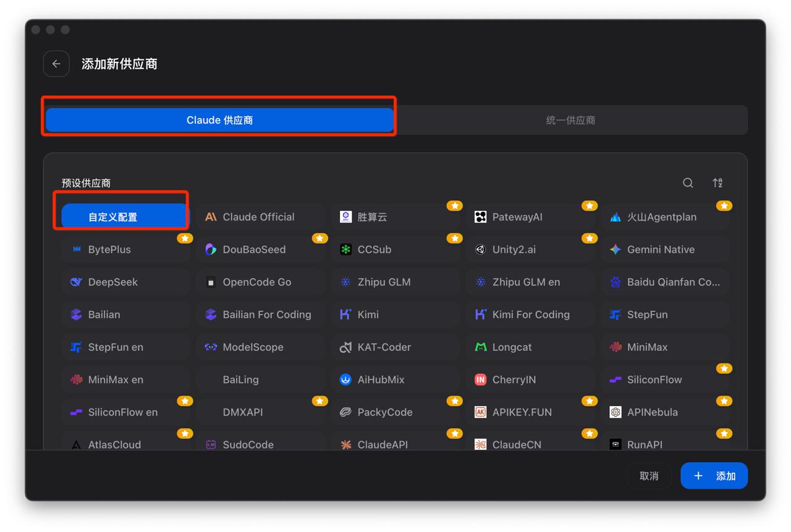Click the StepFun en icon
This screenshot has width=791, height=532.
click(x=76, y=347)
